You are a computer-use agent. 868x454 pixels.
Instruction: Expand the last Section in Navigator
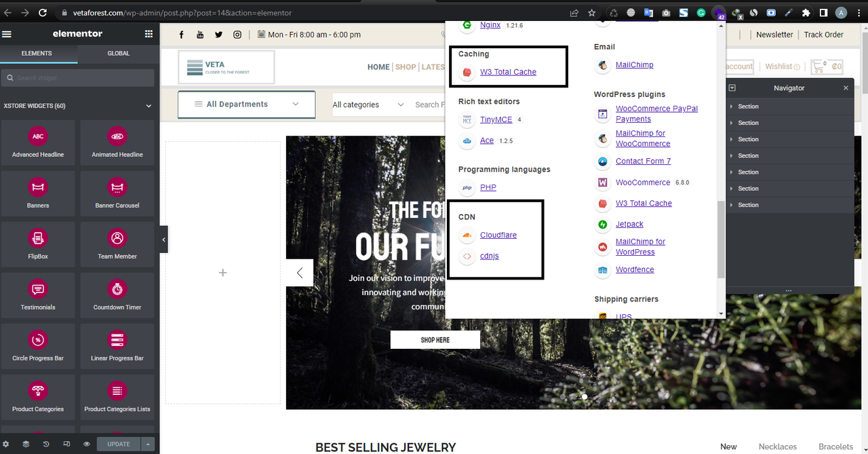tap(732, 205)
